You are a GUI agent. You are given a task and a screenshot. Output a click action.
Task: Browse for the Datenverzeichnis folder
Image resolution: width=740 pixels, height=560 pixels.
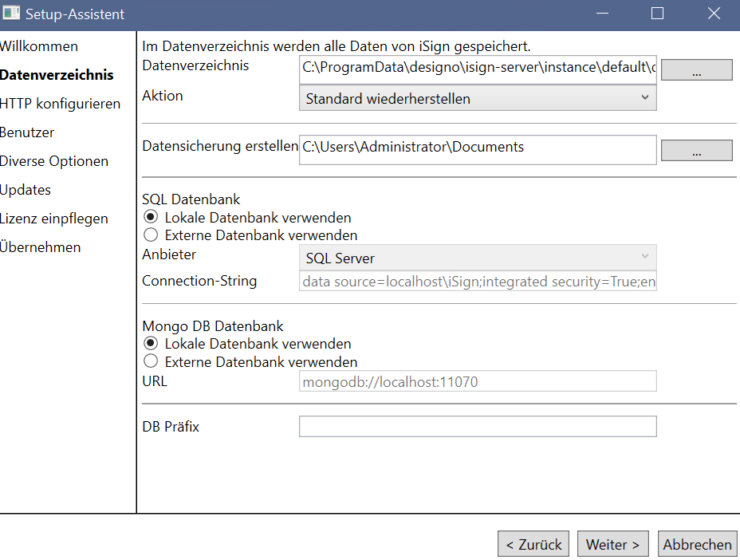coord(697,70)
